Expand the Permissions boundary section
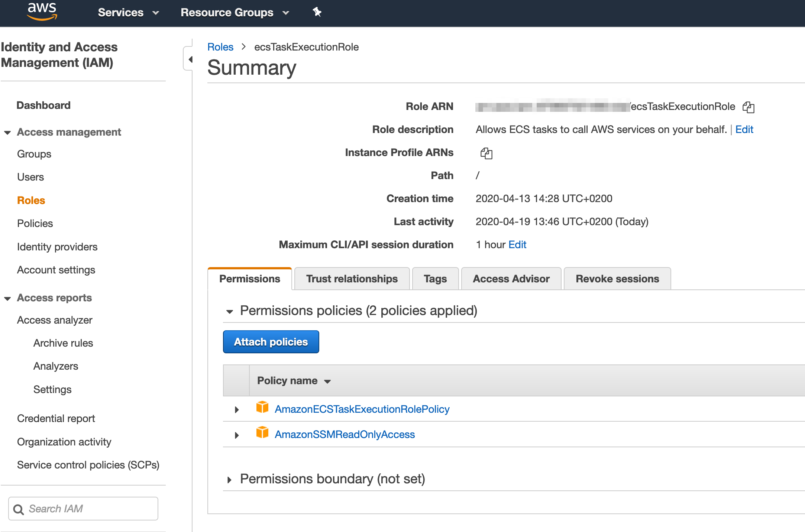The height and width of the screenshot is (532, 805). tap(230, 480)
